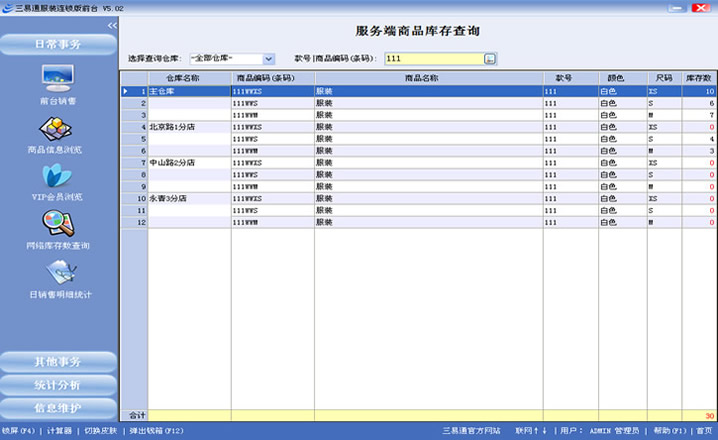Screen dimensions: 718x440
Task: Click the stock value 10 in row 1
Action: [699, 91]
